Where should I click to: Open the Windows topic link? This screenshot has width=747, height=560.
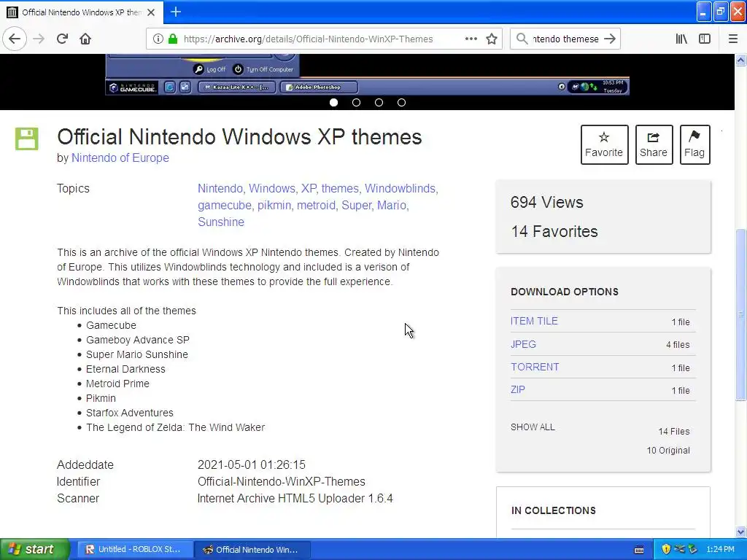[x=272, y=189]
